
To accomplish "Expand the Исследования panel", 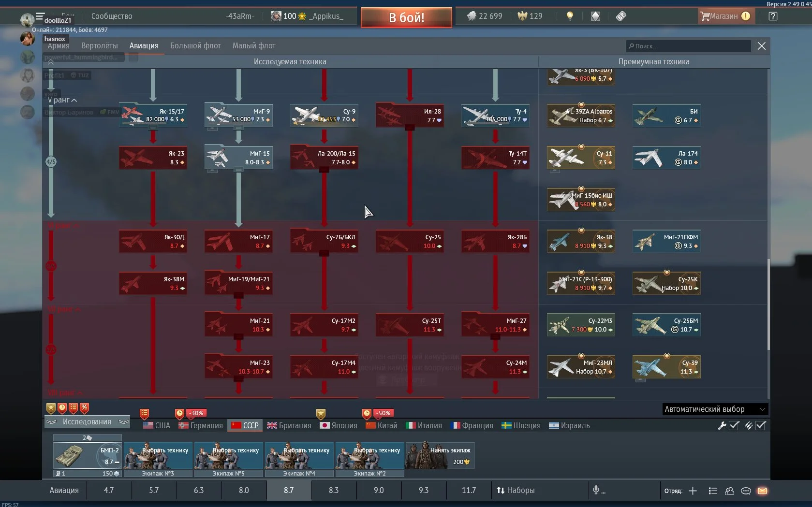I will pyautogui.click(x=87, y=422).
